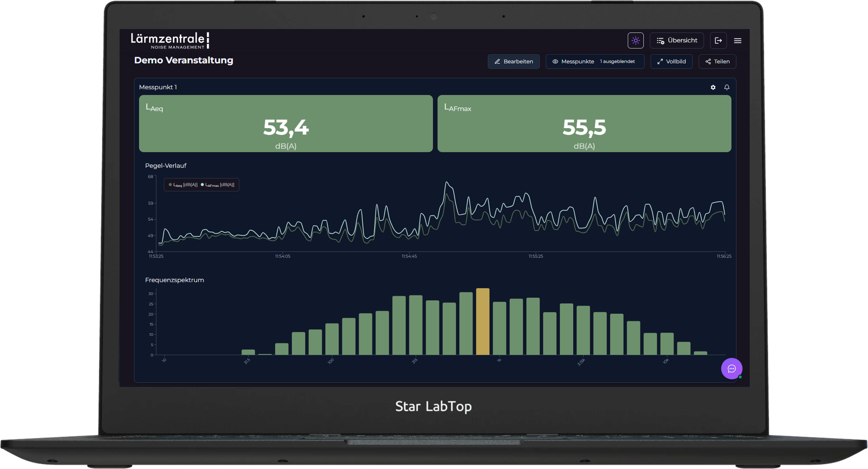868x469 pixels.
Task: Click the logout arrow icon
Action: [x=718, y=41]
